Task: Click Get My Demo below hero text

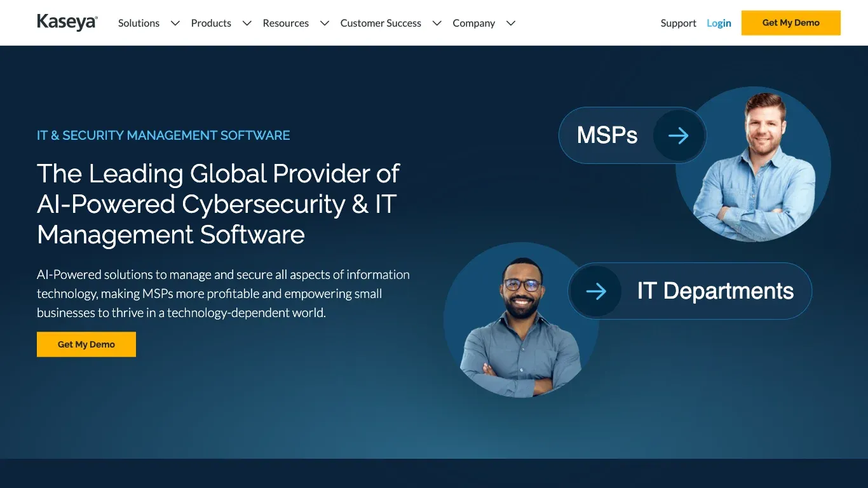Action: pyautogui.click(x=86, y=344)
